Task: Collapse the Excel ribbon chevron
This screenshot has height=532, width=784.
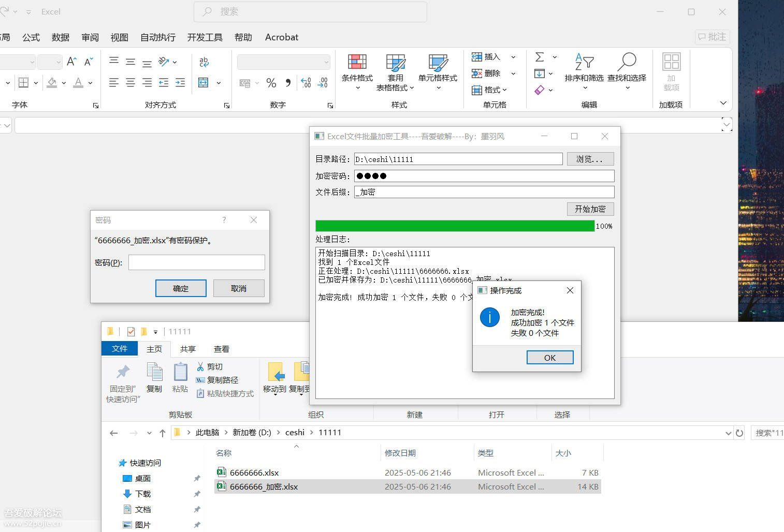Action: [723, 103]
